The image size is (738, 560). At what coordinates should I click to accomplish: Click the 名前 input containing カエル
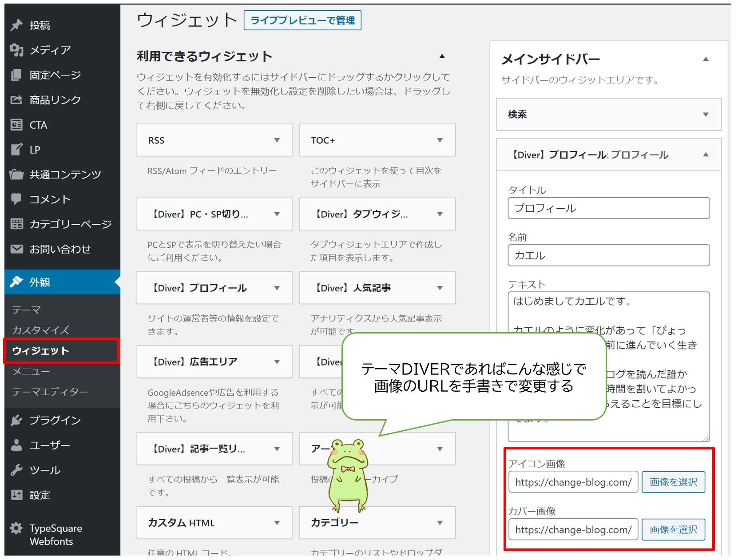point(608,255)
